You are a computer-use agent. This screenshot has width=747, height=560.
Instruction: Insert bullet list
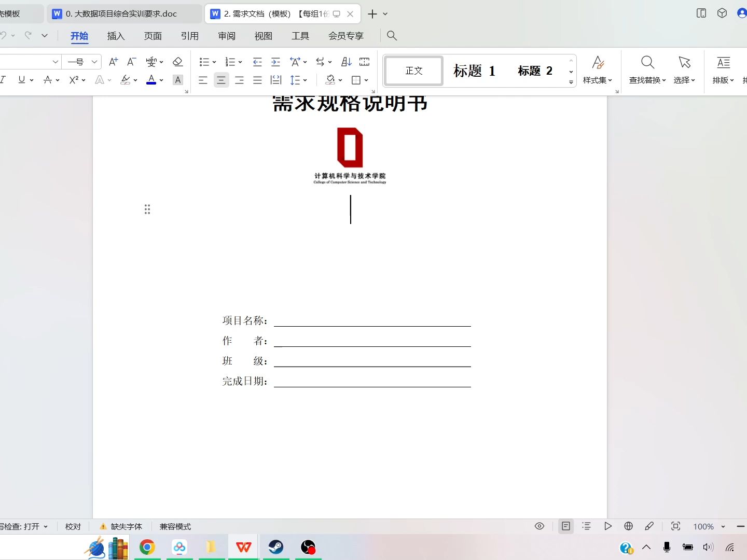[204, 62]
